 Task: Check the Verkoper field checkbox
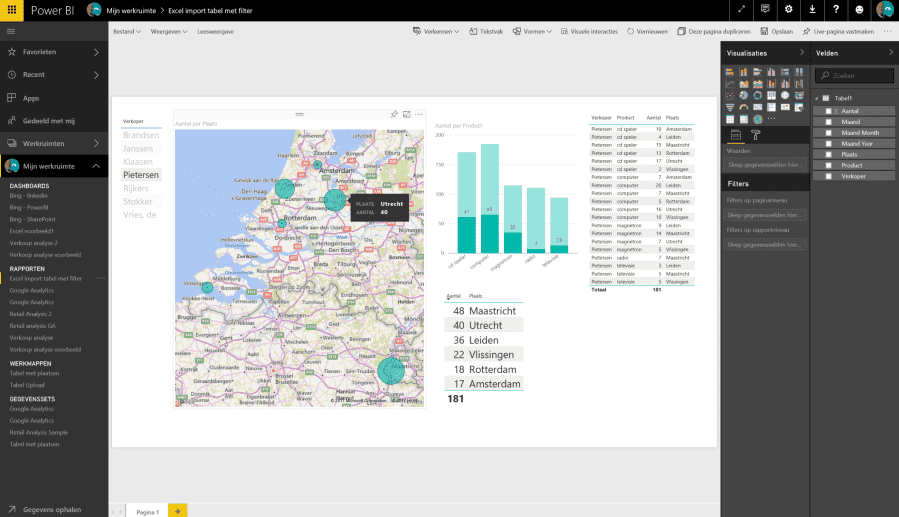[828, 176]
